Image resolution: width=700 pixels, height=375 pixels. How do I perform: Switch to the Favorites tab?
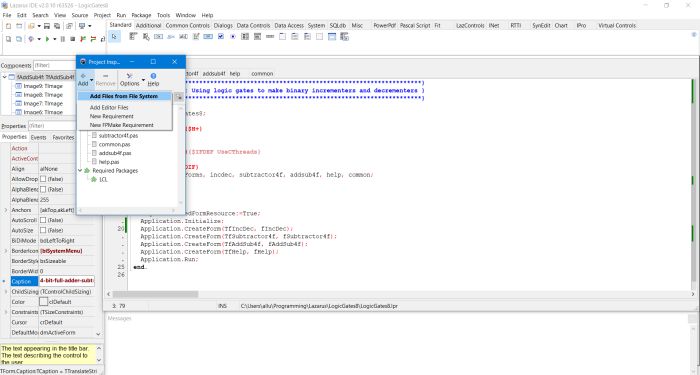point(63,138)
